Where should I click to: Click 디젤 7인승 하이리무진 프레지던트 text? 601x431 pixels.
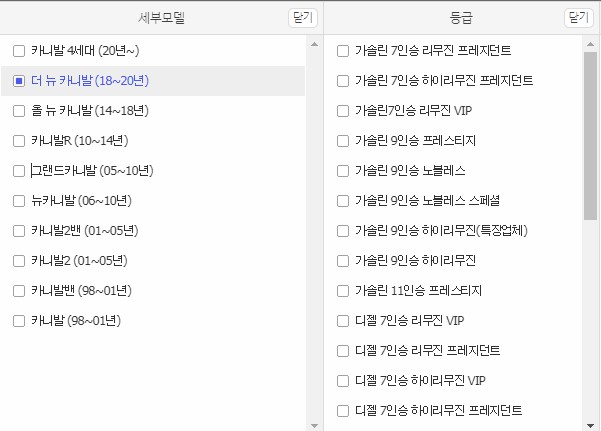point(438,410)
